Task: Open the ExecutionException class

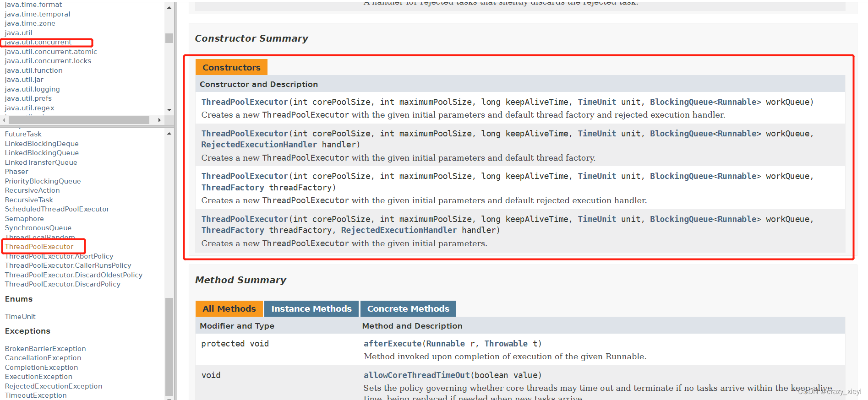Action: pos(38,377)
